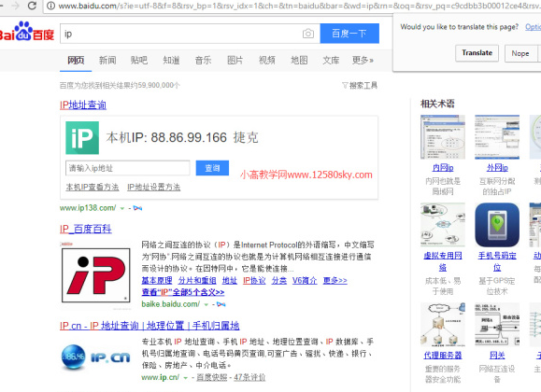This screenshot has width=541, height=392.
Task: Click the Translate button
Action: coord(477,53)
